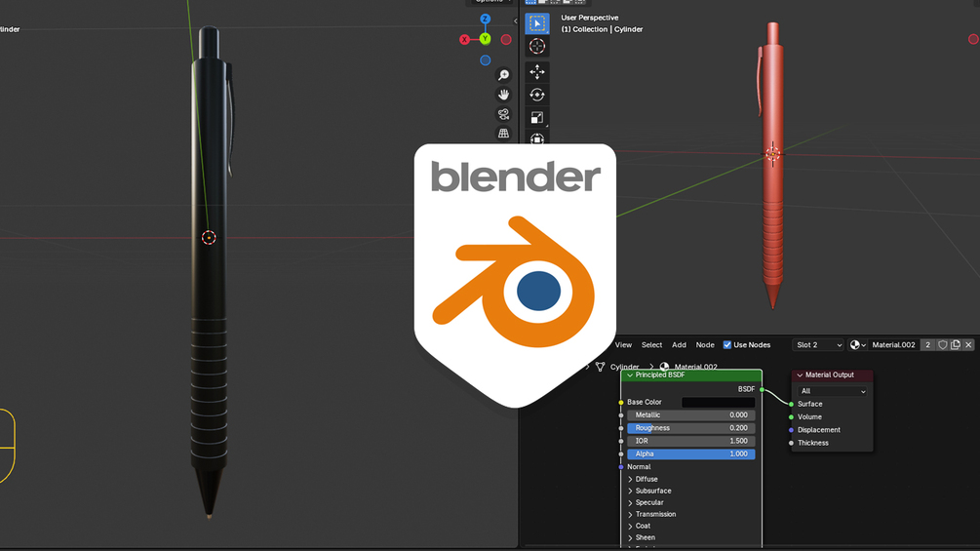Switch perspective/orthographic with grid icon
The image size is (980, 551).
pos(503,133)
